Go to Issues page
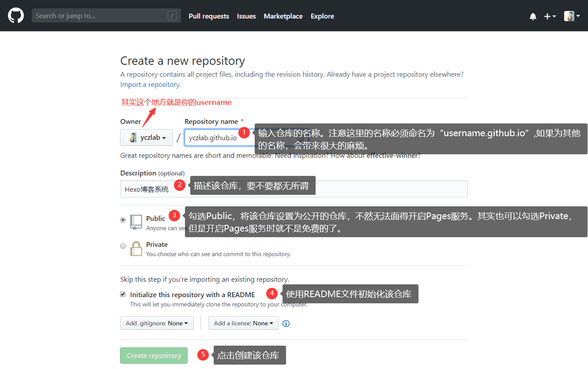Image resolution: width=588 pixels, height=369 pixels. point(246,16)
